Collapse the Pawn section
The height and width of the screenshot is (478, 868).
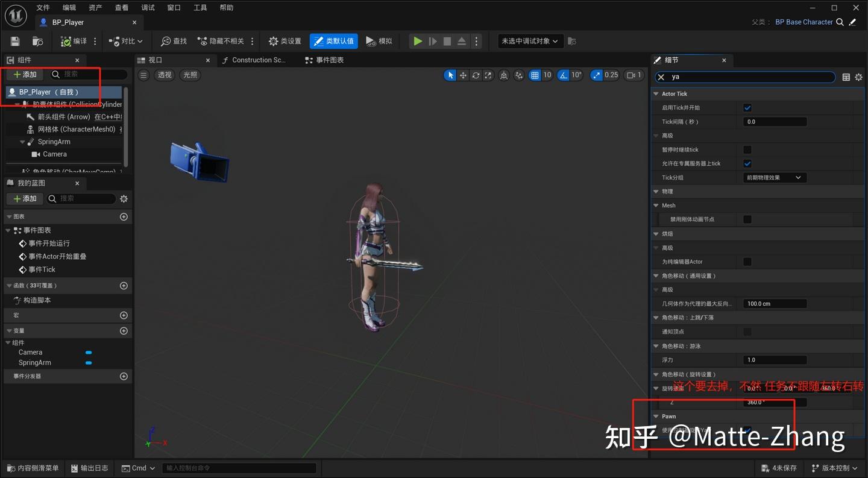pyautogui.click(x=656, y=417)
